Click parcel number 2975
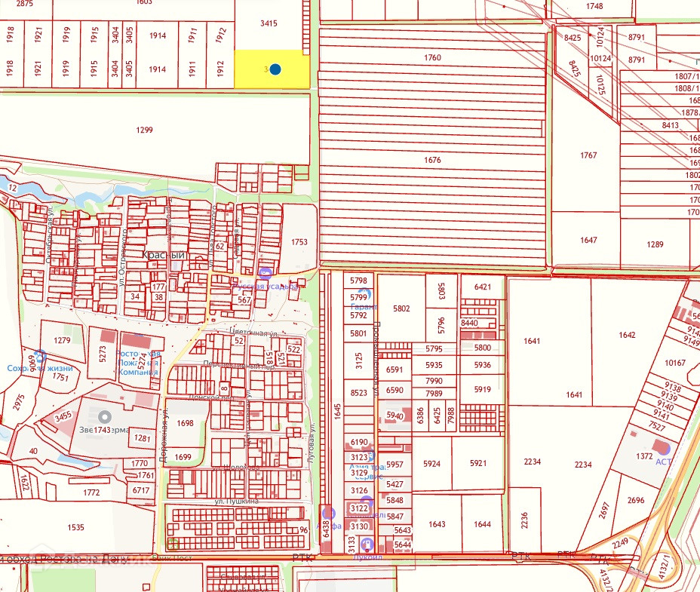Viewport: 700px width, 592px height. click(x=18, y=402)
